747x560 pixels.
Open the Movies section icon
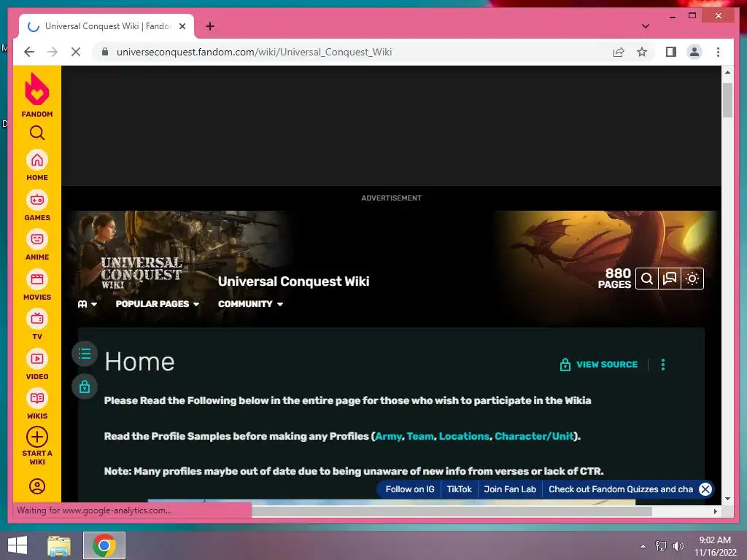click(36, 279)
